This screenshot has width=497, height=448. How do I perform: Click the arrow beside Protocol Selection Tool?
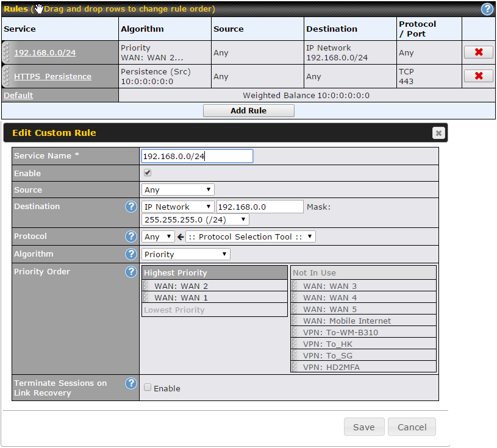point(181,236)
